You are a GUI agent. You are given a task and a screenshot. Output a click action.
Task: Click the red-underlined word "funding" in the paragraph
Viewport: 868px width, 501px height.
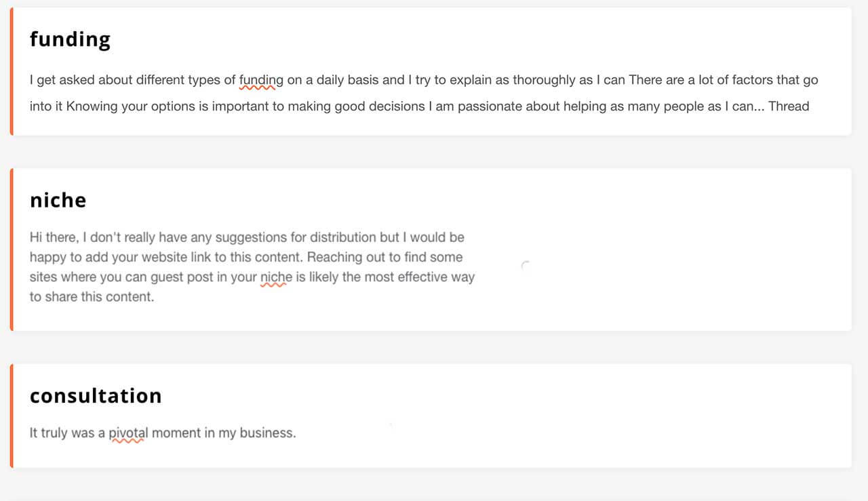[261, 80]
